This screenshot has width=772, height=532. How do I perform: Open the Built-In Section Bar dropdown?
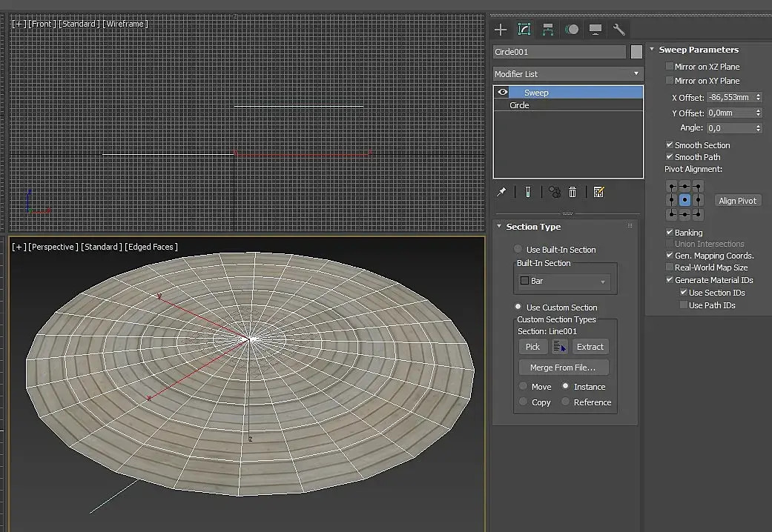(x=565, y=282)
